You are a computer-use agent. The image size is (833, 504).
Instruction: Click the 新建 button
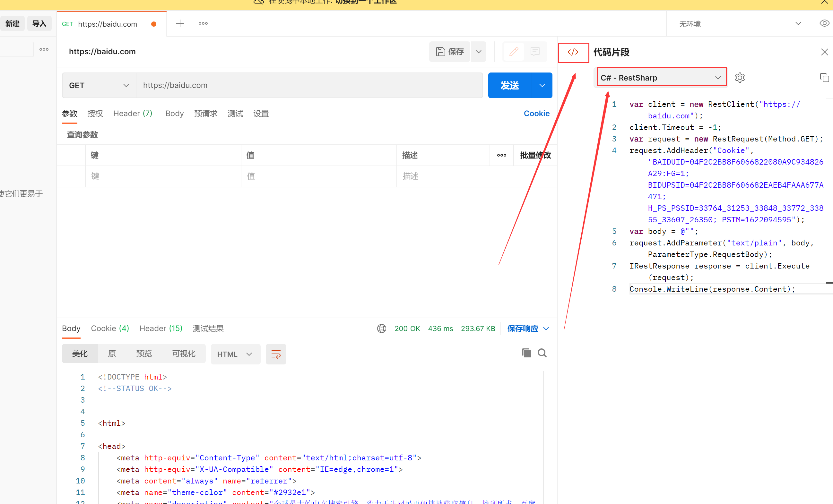(x=13, y=23)
